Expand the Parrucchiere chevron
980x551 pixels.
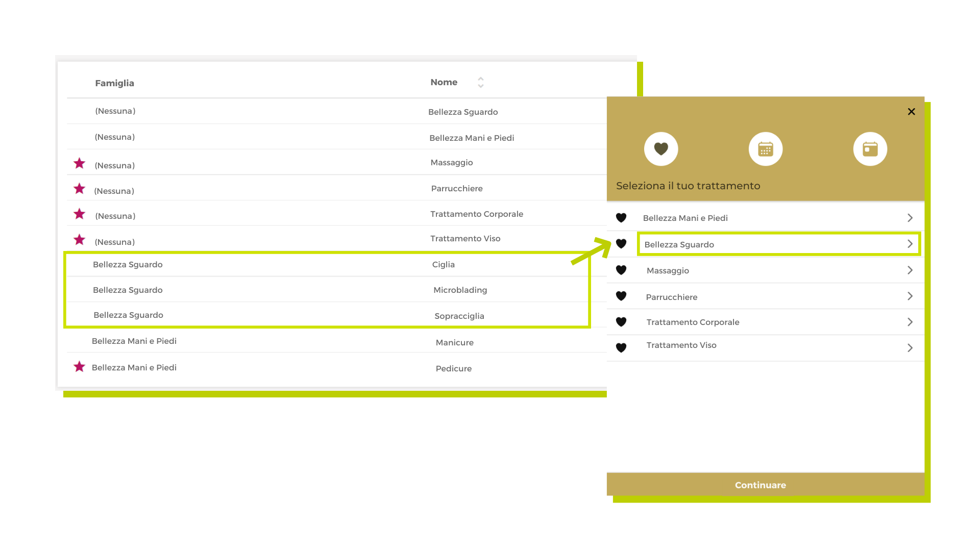click(910, 296)
